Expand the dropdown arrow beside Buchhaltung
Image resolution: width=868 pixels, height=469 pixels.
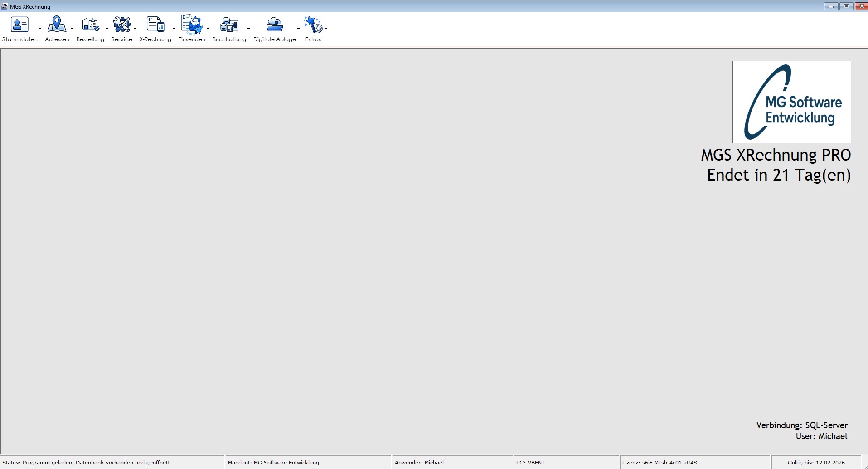pyautogui.click(x=248, y=29)
